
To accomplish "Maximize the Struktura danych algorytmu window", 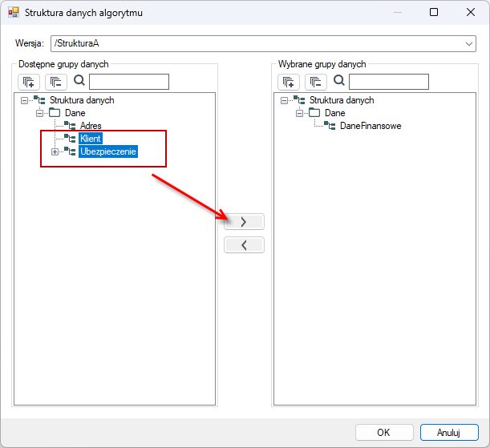I will click(x=434, y=12).
